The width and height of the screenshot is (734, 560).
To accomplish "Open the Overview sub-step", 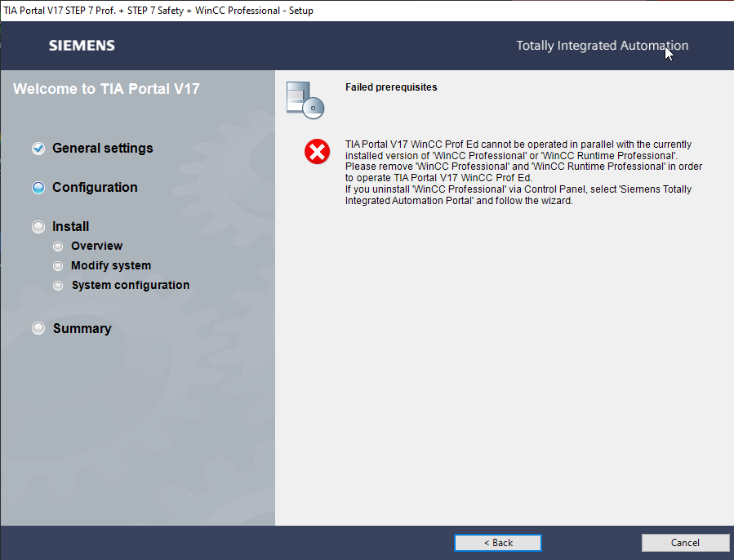I will pos(96,246).
